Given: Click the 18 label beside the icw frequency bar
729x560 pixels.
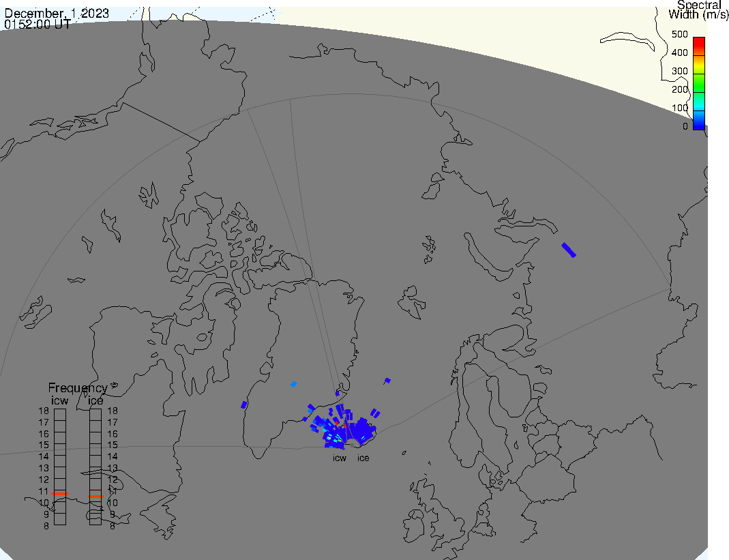Looking at the screenshot, I should [44, 411].
